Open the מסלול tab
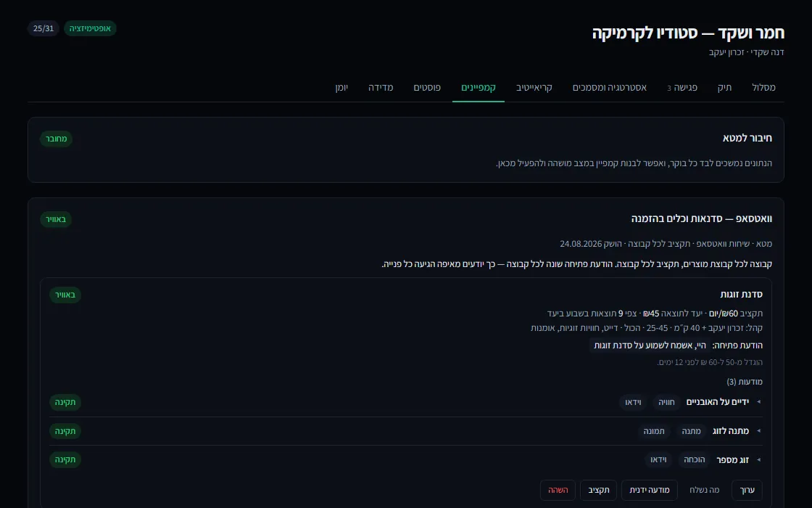The image size is (812, 508). [x=763, y=88]
